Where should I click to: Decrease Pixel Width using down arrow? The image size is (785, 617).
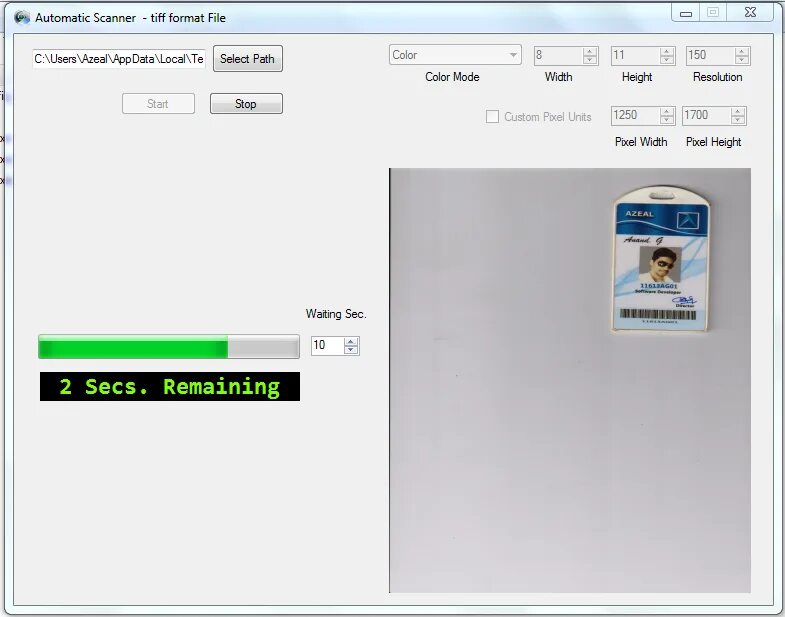click(x=666, y=120)
